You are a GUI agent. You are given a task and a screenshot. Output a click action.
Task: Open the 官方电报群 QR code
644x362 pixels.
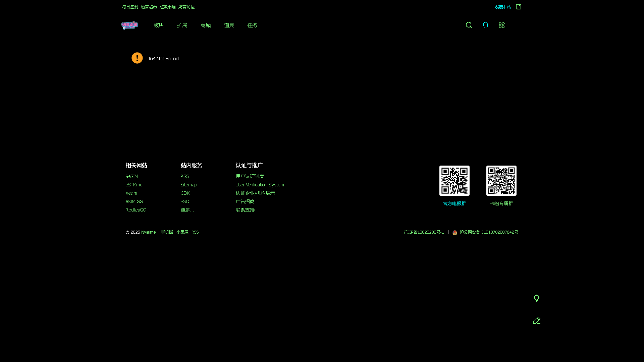tap(454, 180)
